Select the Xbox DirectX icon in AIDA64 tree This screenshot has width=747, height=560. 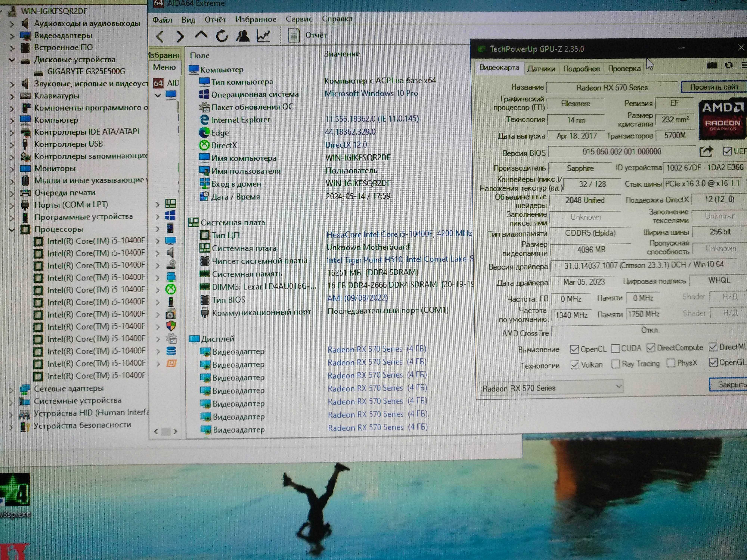171,289
